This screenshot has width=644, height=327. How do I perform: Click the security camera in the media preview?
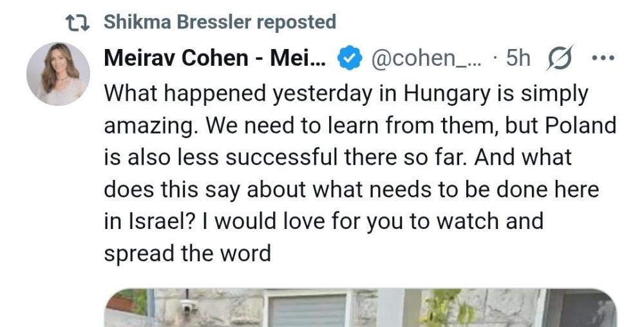pyautogui.click(x=187, y=307)
